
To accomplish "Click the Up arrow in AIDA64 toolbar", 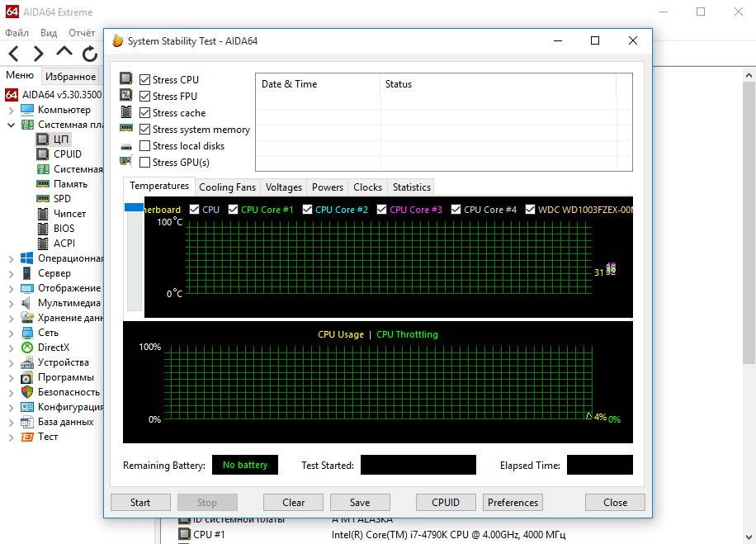I will [64, 52].
